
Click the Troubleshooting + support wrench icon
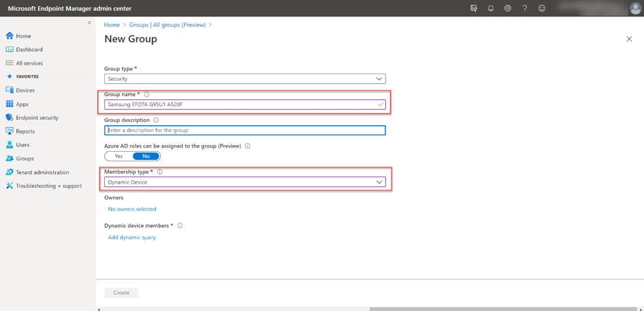coord(10,186)
